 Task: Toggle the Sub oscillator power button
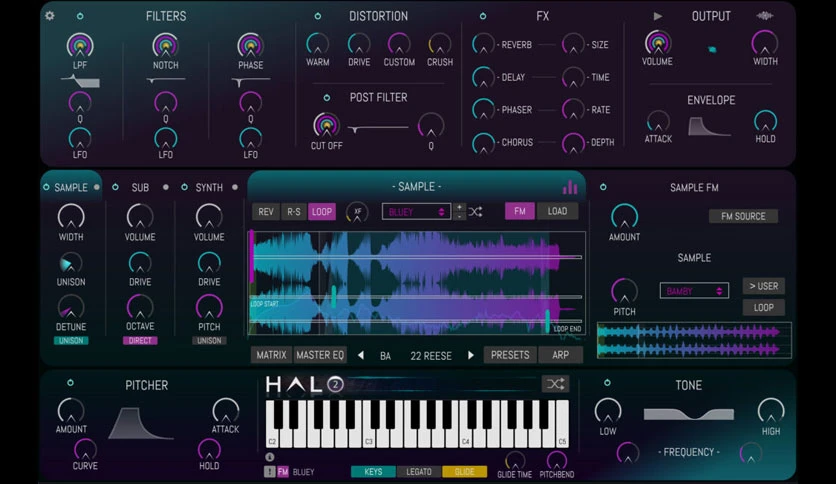(115, 187)
